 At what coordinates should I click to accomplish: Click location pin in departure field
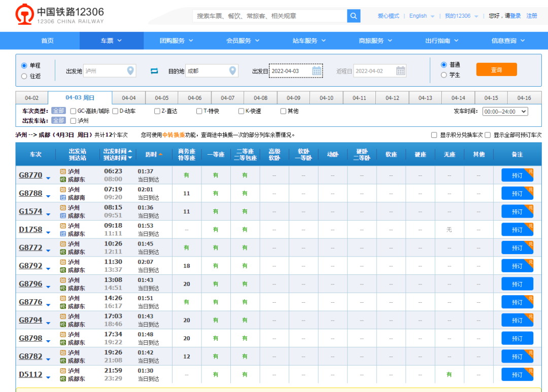coord(131,71)
